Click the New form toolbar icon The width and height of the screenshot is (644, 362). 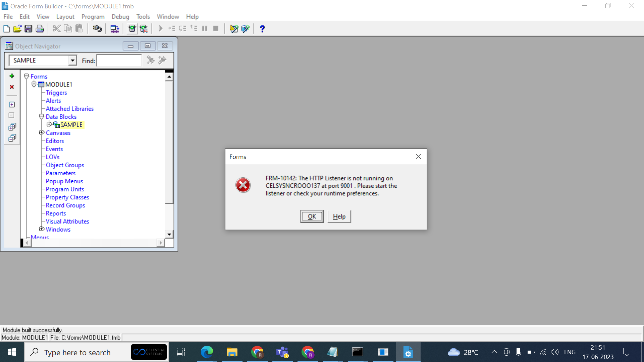(6, 29)
